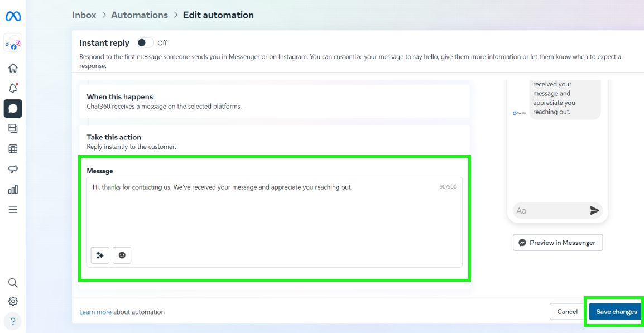Click the 'Take this action' heading
644x333 pixels.
pos(114,137)
